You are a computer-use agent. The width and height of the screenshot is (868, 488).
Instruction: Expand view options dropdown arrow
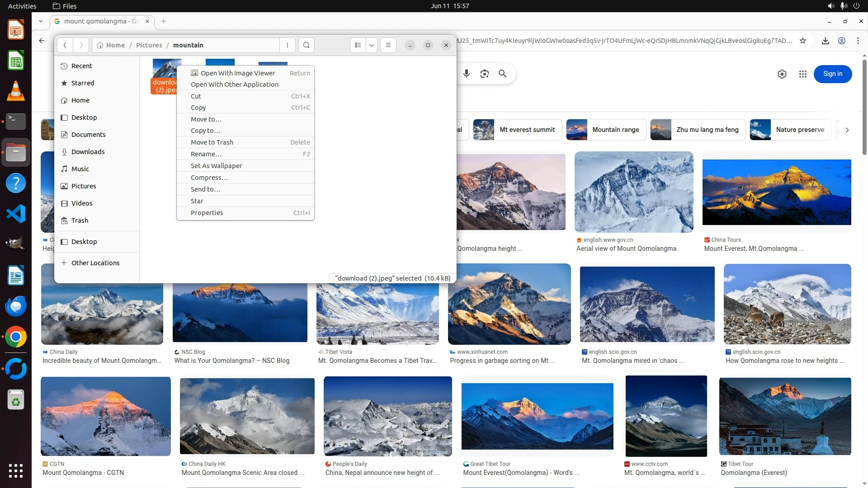pos(372,45)
